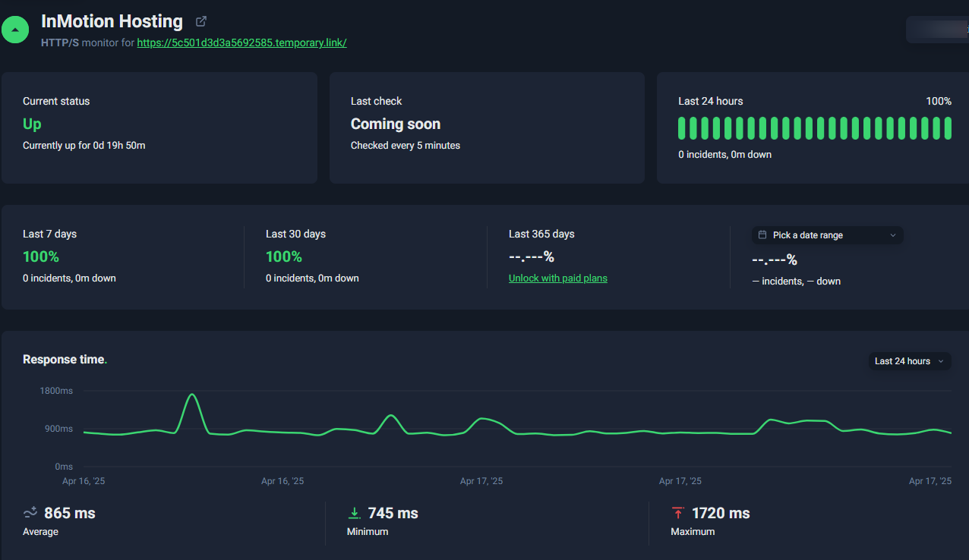The width and height of the screenshot is (969, 560).
Task: Click last green bar in uptime strip
Action: (948, 128)
